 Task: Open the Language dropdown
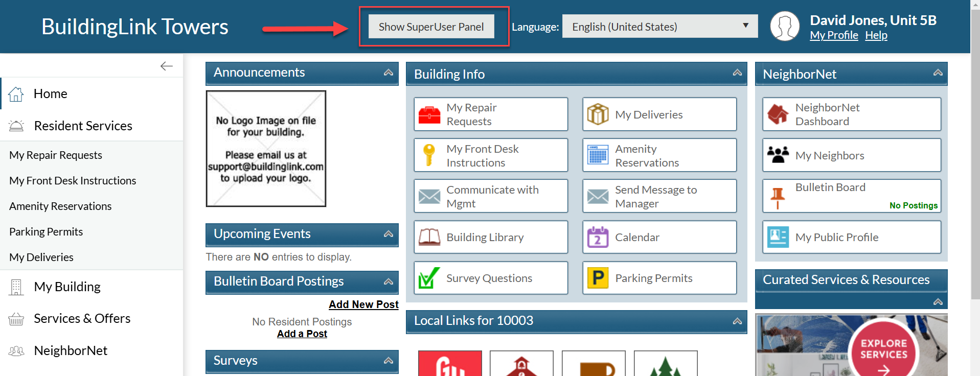[x=660, y=26]
